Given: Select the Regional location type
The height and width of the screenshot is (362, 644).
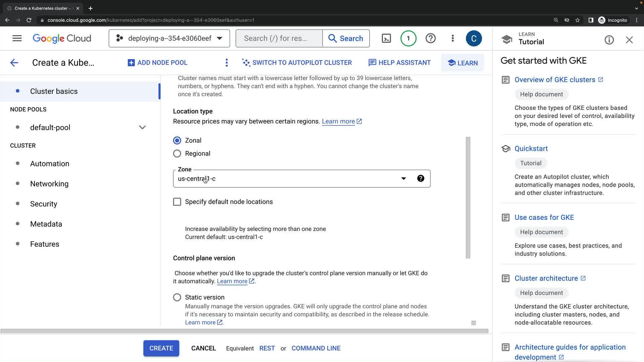Looking at the screenshot, I should (x=177, y=154).
